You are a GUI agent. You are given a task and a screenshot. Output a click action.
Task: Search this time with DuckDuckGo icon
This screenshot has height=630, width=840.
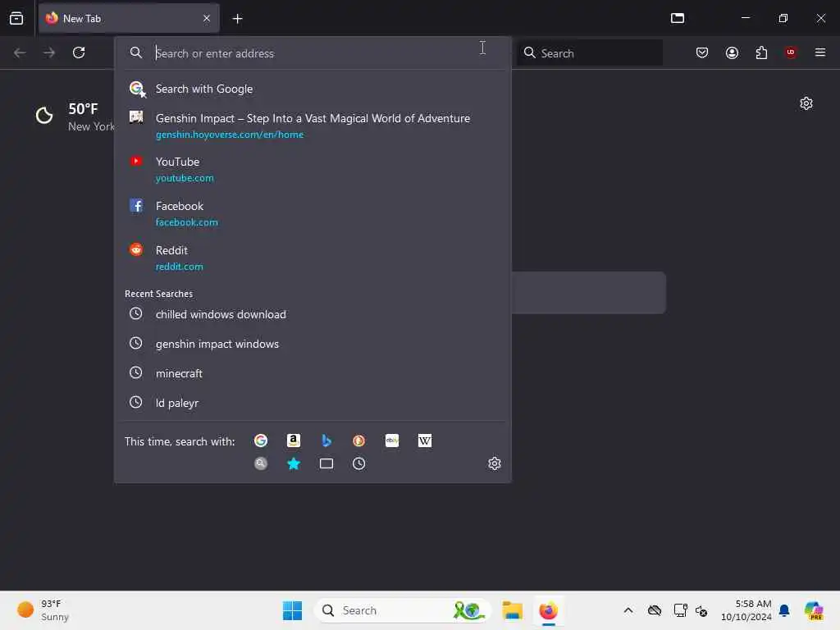359,441
